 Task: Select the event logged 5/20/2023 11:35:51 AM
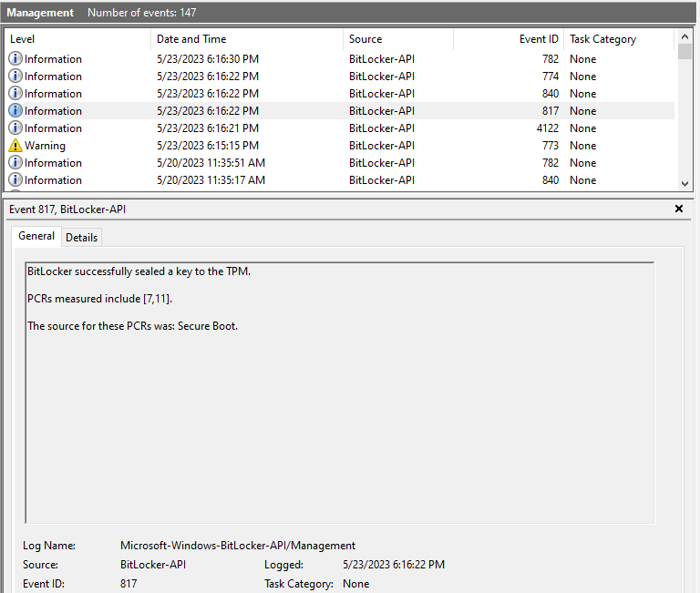tap(340, 163)
